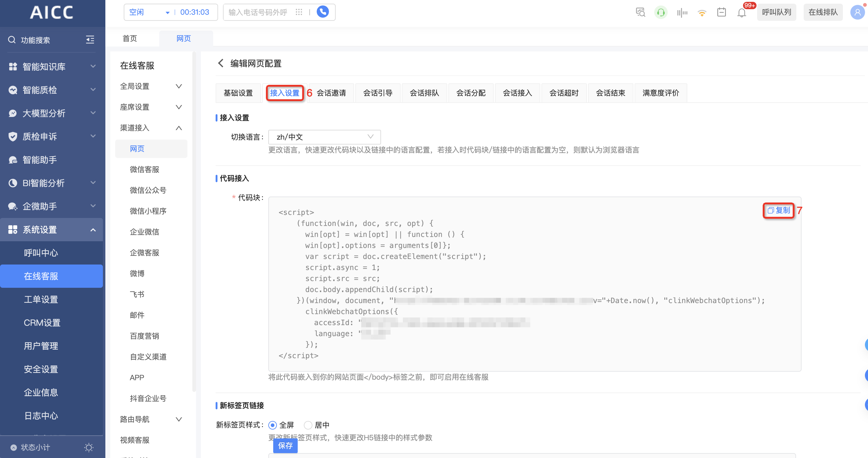Image resolution: width=868 pixels, height=458 pixels.
Task: Click the phone number outbound input field
Action: (x=258, y=13)
